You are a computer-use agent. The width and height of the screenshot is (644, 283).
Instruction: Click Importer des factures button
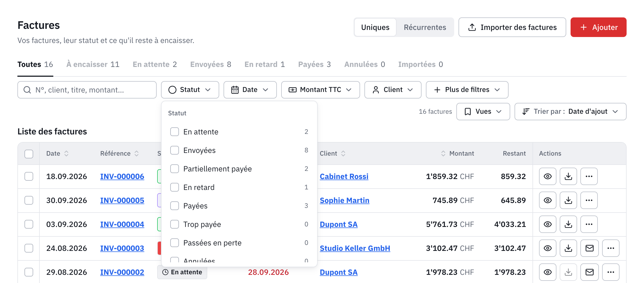(x=512, y=27)
